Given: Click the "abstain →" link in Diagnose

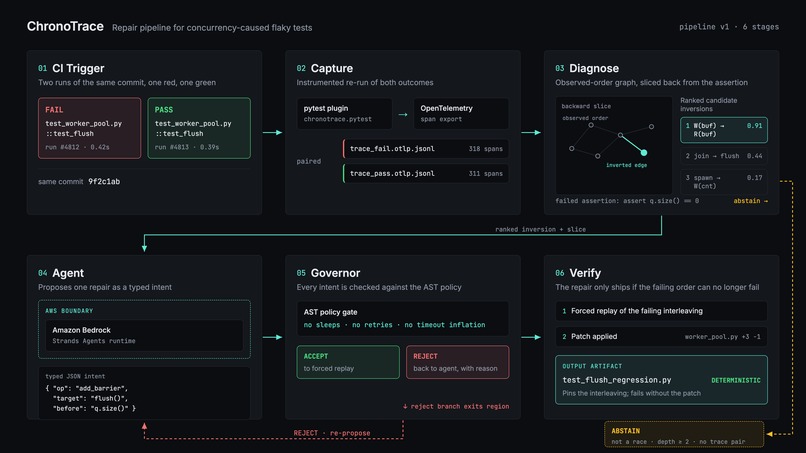Looking at the screenshot, I should [750, 201].
